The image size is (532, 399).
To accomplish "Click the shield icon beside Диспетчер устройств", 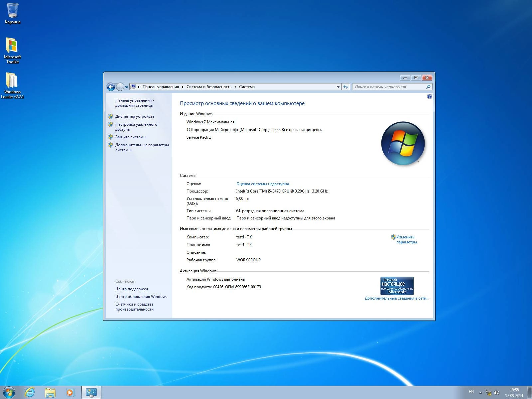I will pos(110,116).
